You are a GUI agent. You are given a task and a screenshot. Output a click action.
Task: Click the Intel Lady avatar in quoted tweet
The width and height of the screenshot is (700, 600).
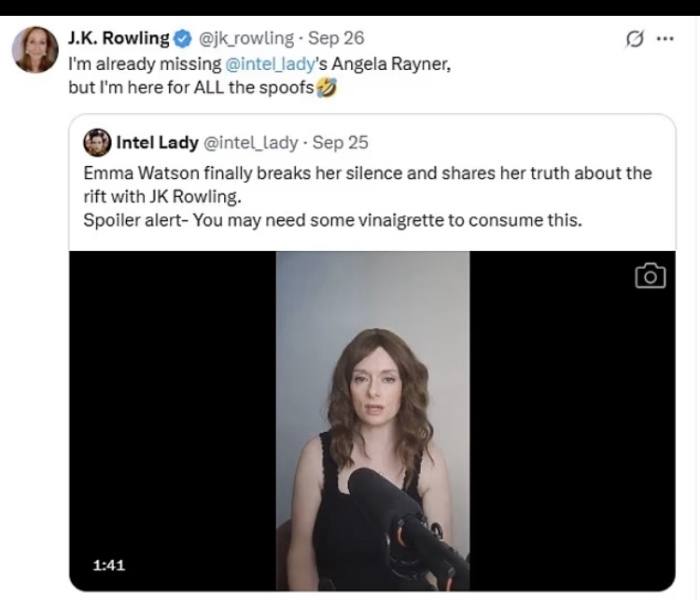(97, 143)
